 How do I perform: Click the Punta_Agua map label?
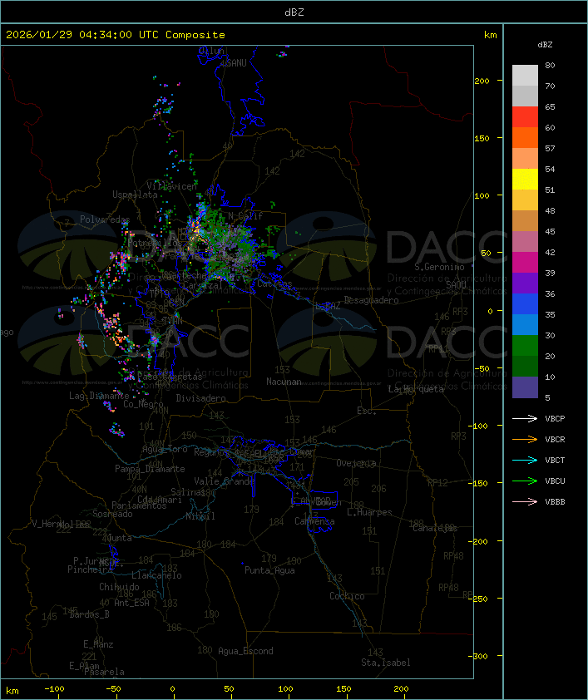(269, 570)
